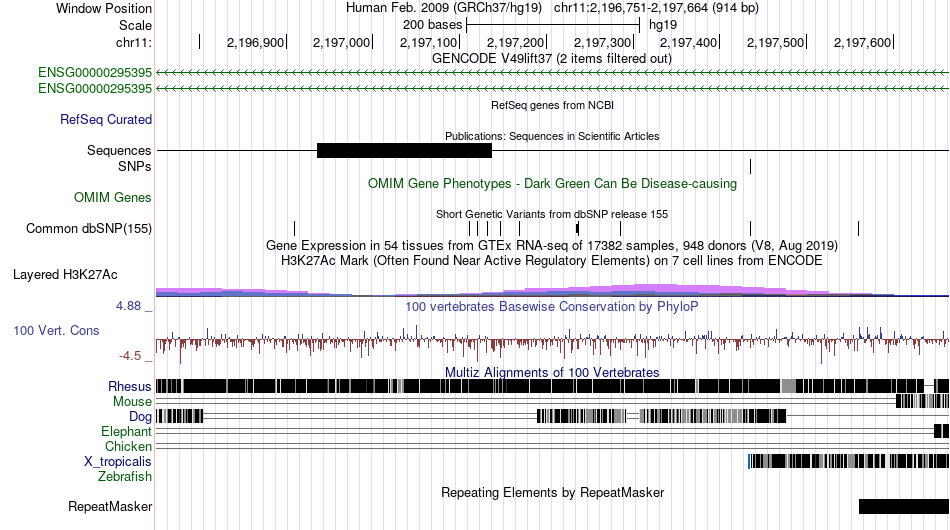
Task: Click the Sequences track label
Action: [x=119, y=150]
